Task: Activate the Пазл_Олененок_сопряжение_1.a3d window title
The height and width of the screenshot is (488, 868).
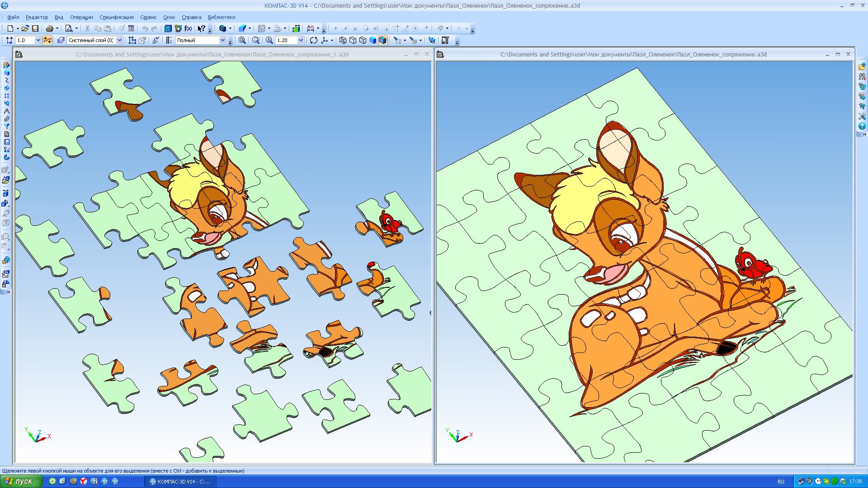Action: [212, 54]
